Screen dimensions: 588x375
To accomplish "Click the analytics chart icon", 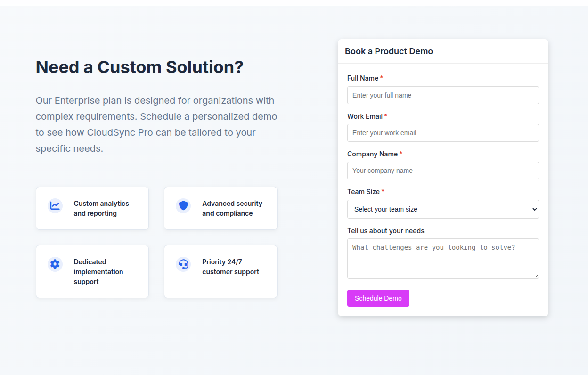I will (55, 206).
